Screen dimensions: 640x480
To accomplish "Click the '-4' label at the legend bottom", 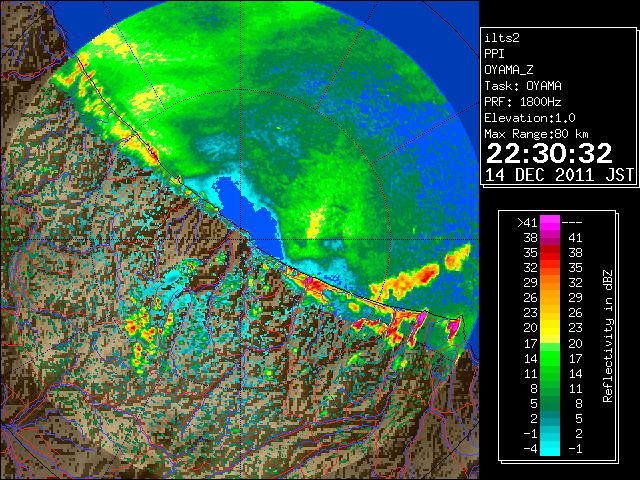I will [x=530, y=449].
